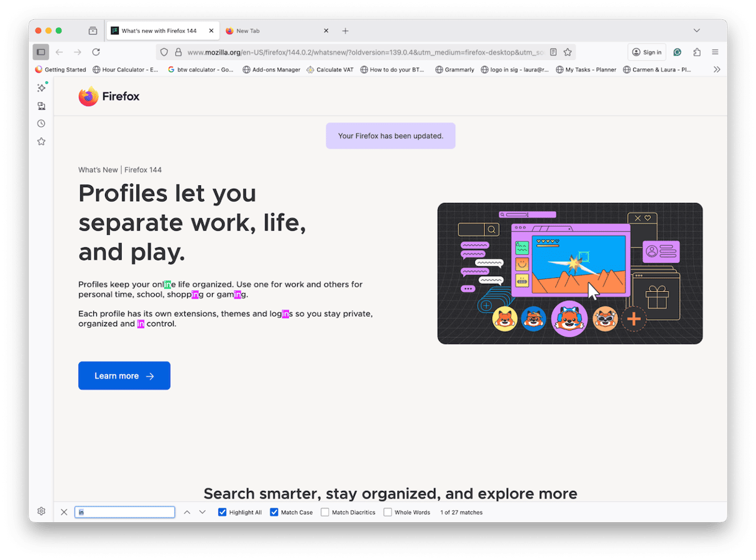Toggle the sidebar button in toolbar
Image resolution: width=756 pixels, height=560 pixels.
(40, 52)
